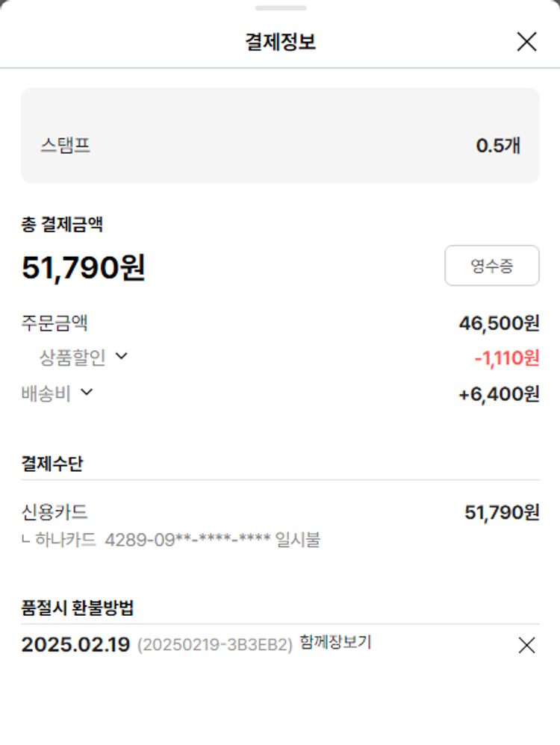560x745 pixels.
Task: Click the +6,400원 shipping fee amount
Action: (499, 393)
